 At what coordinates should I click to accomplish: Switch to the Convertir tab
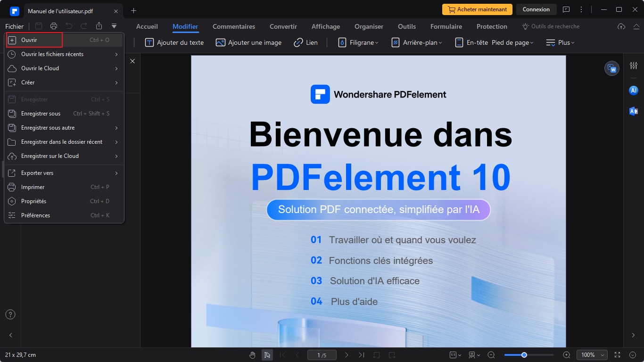pyautogui.click(x=283, y=26)
